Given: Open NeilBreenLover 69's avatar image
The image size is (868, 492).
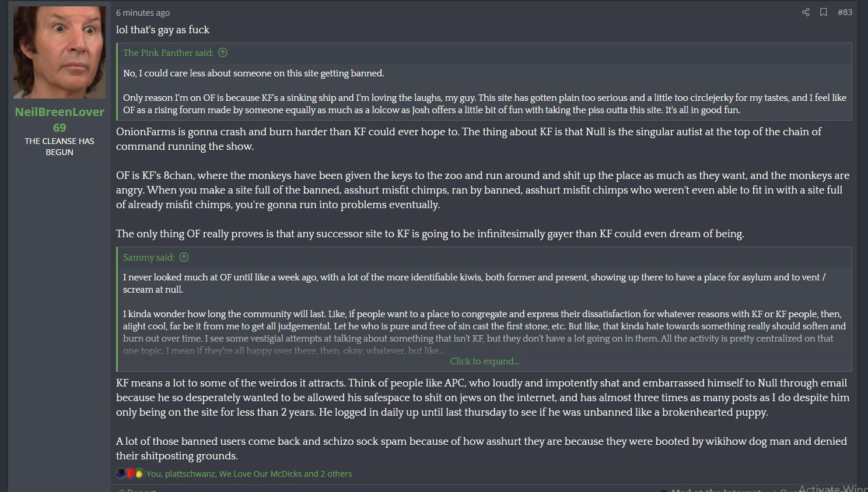Looking at the screenshot, I should pos(60,52).
